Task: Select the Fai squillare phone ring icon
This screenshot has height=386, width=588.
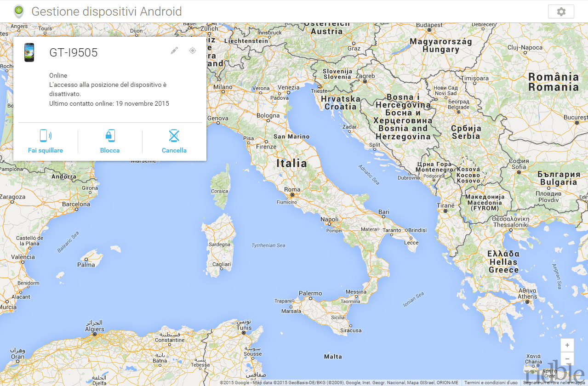Action: (45, 135)
